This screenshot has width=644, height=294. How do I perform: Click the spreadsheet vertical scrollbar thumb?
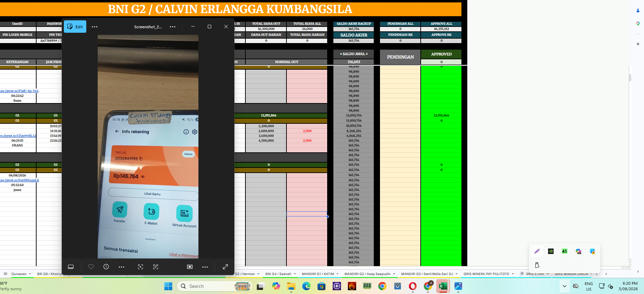tap(630, 78)
